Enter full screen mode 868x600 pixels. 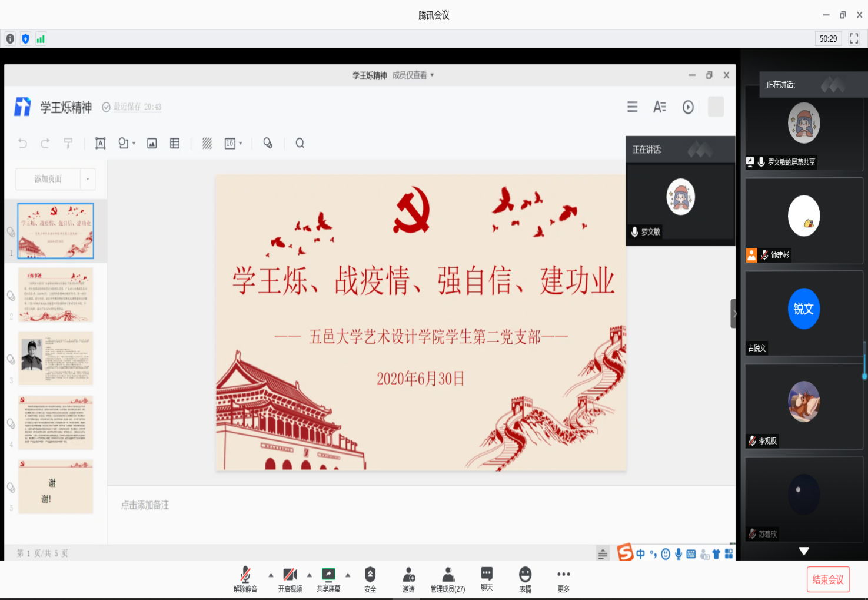[854, 39]
